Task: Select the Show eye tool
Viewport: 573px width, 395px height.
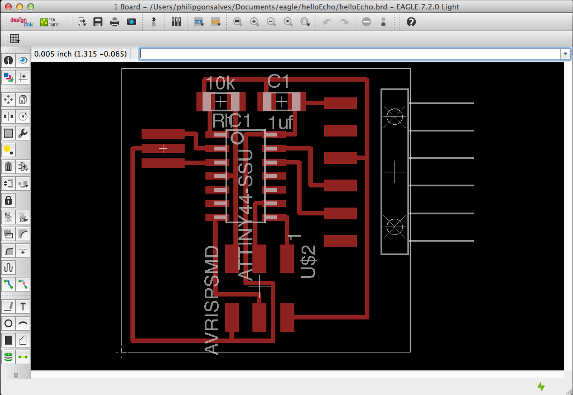Action: [x=23, y=60]
